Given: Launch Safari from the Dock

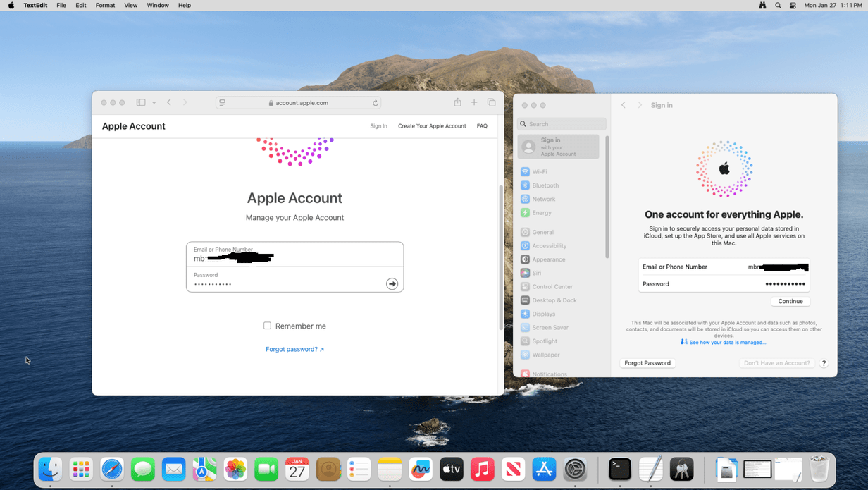Looking at the screenshot, I should coord(112,469).
